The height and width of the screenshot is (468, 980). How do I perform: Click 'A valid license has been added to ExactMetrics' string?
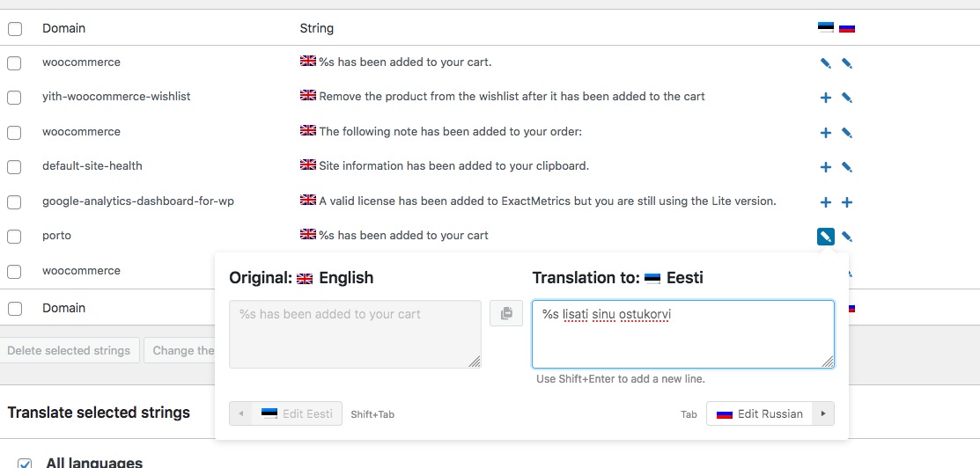(548, 201)
